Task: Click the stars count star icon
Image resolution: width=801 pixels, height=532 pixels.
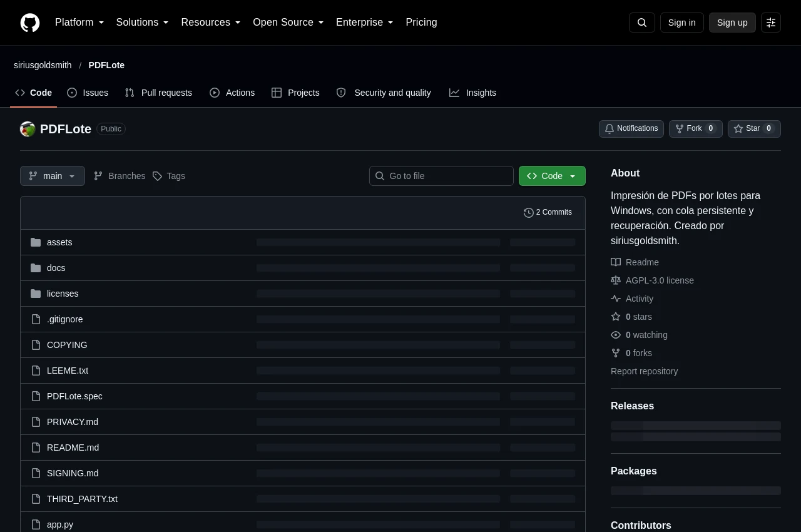Action: [x=616, y=317]
